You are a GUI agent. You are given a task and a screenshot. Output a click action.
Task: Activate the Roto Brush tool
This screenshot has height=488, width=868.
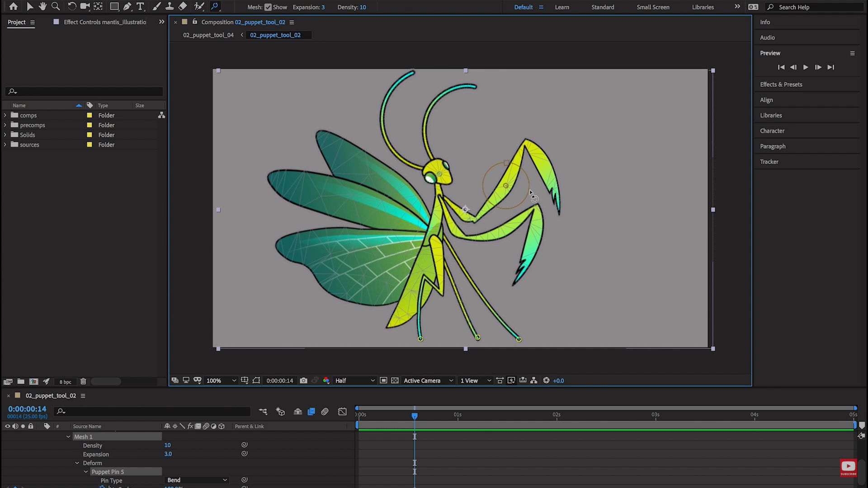[x=199, y=6]
